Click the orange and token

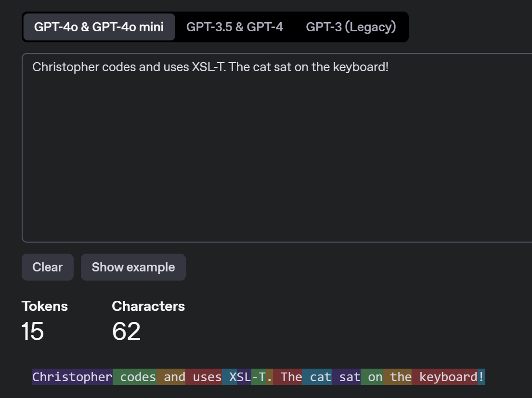tap(171, 377)
